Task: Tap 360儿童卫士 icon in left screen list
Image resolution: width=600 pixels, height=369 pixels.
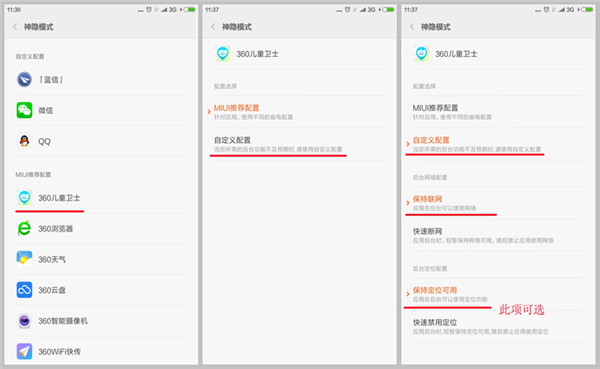Action: 24,198
